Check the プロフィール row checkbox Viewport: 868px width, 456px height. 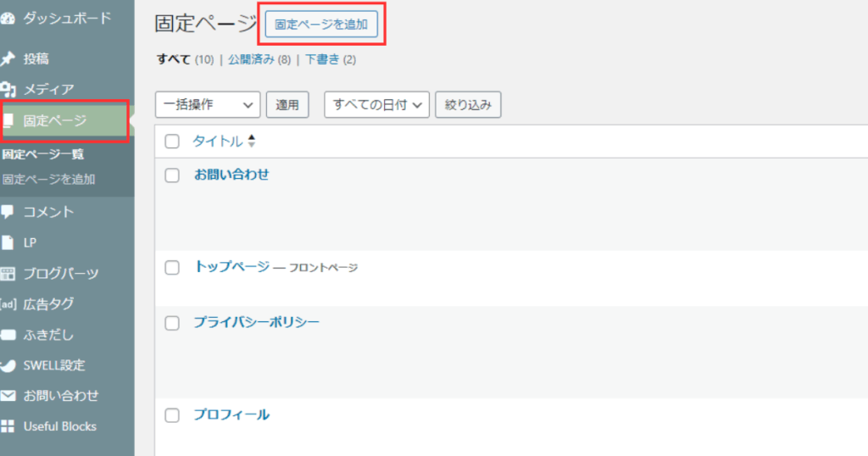[172, 415]
